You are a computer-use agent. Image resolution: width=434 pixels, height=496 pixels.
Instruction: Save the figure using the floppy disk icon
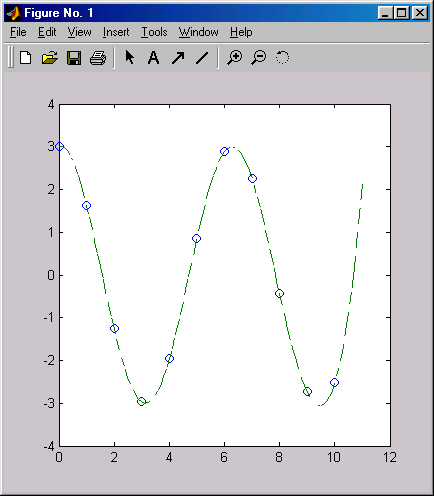[x=74, y=58]
